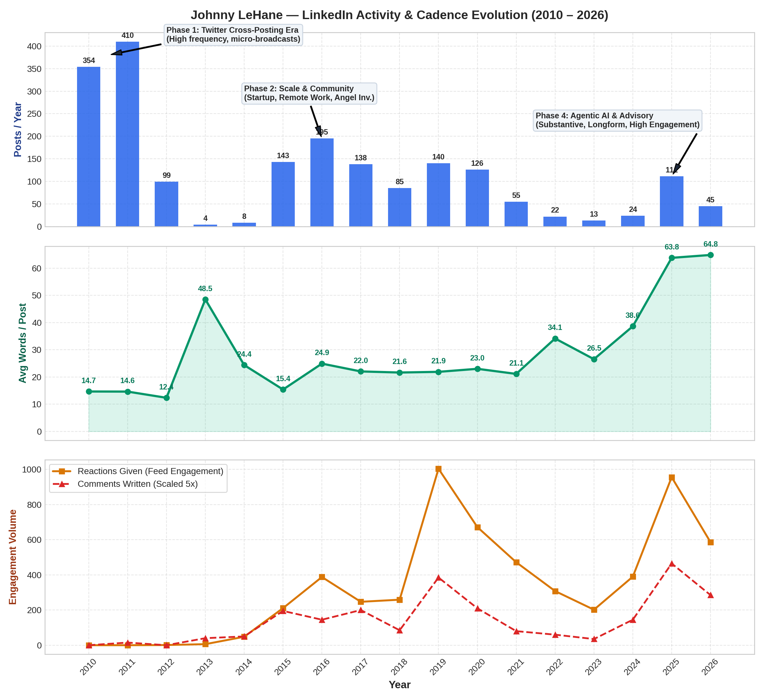Click the 23.0 words data label

[x=477, y=358]
